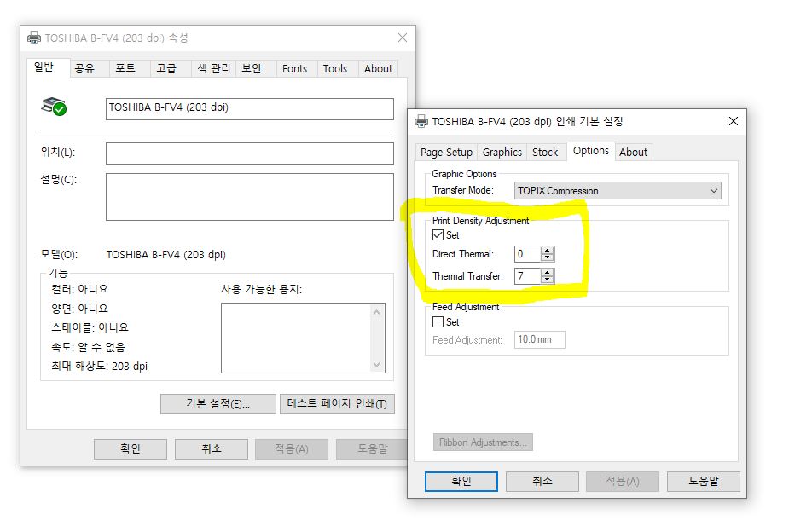
Task: Select the Graphics tab
Action: [502, 152]
